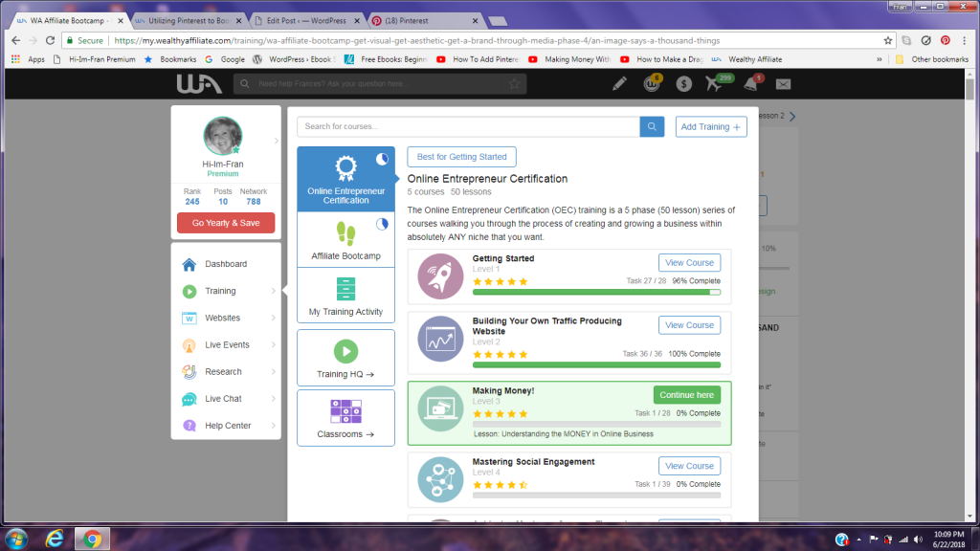Select the My Training Activity tab
Image resolution: width=980 pixels, height=551 pixels.
pyautogui.click(x=345, y=296)
